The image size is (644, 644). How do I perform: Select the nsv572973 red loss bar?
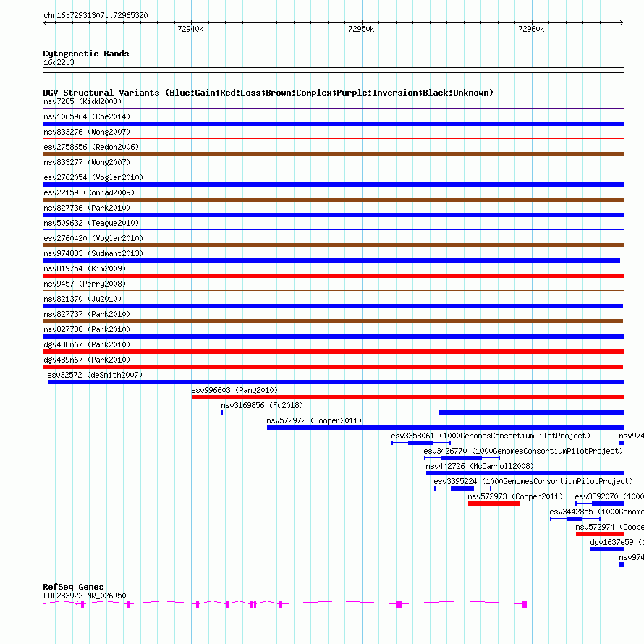tap(494, 504)
